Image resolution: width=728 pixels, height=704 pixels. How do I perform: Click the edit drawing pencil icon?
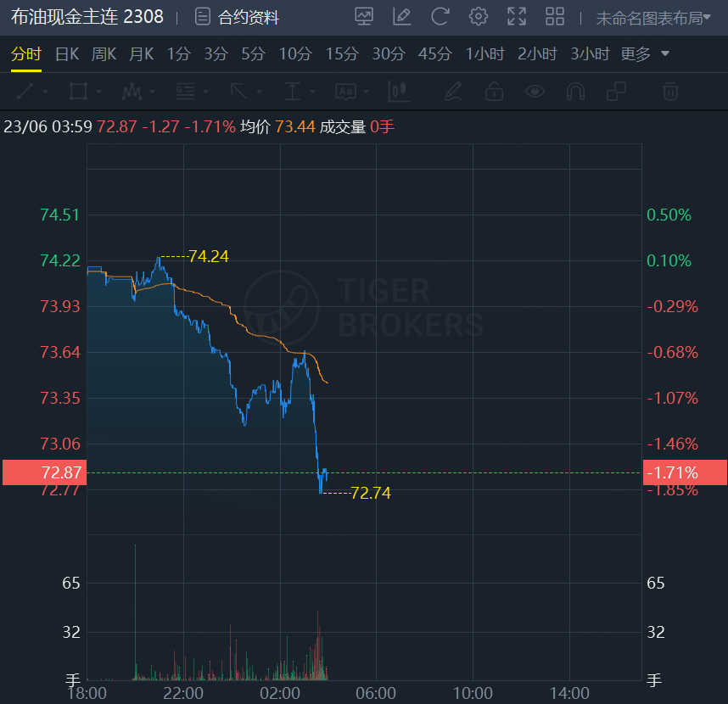tap(402, 16)
